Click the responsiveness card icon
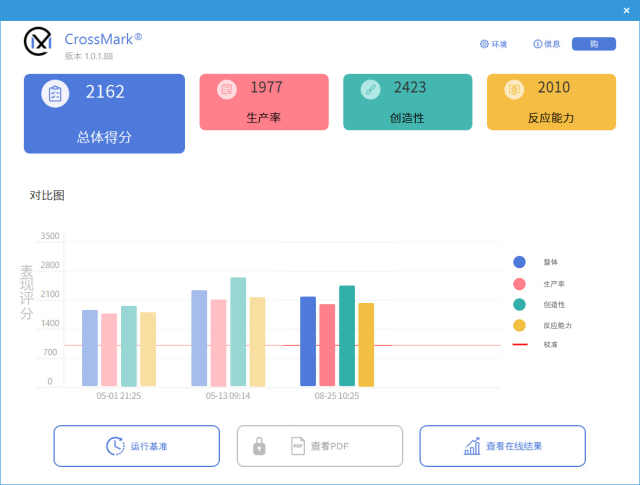 pos(514,89)
